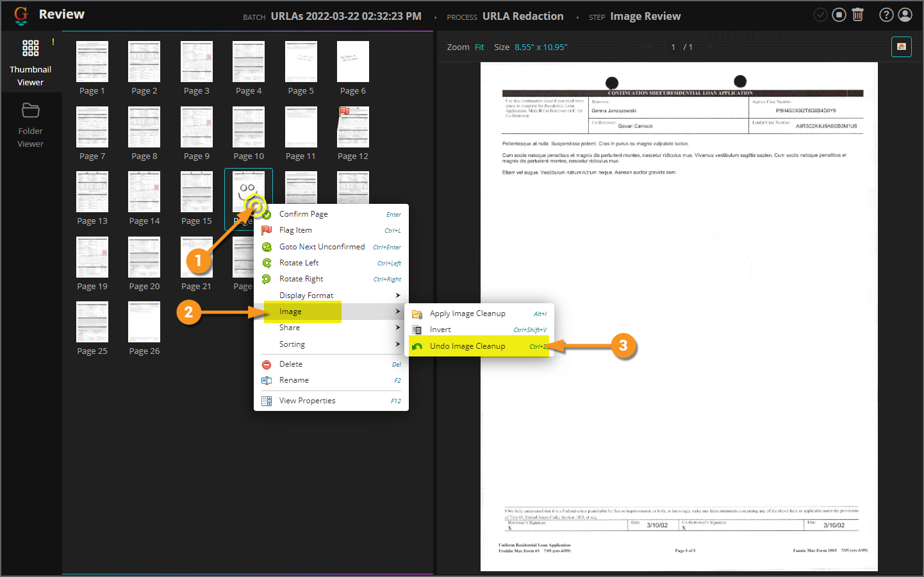Image resolution: width=924 pixels, height=577 pixels.
Task: Expand the Share submenu
Action: [331, 328]
